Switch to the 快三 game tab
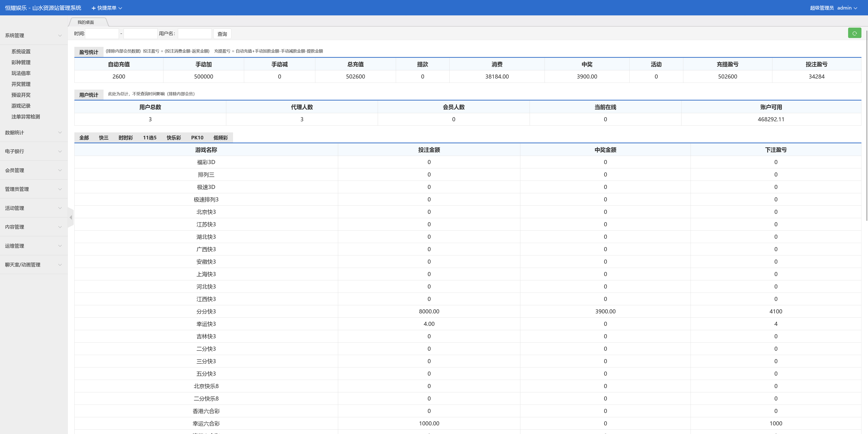The height and width of the screenshot is (434, 868). 104,138
